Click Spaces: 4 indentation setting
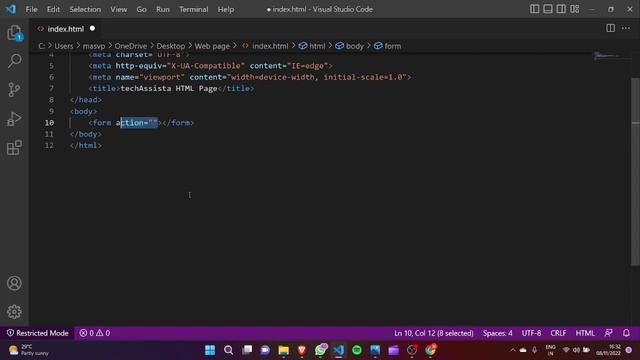This screenshot has height=360, width=640. click(x=498, y=333)
